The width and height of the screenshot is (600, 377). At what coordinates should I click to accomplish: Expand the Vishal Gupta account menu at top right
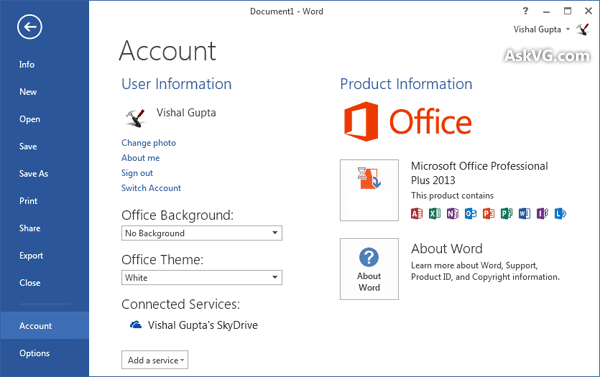tap(541, 29)
